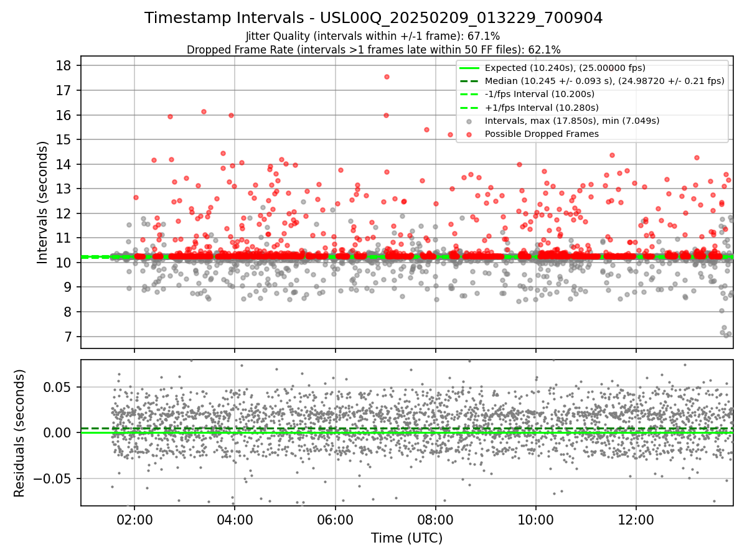The height and width of the screenshot is (560, 747).
Task: Click the "Dropped Frame Rate" 62.1% subtitle line
Action: pos(374,50)
